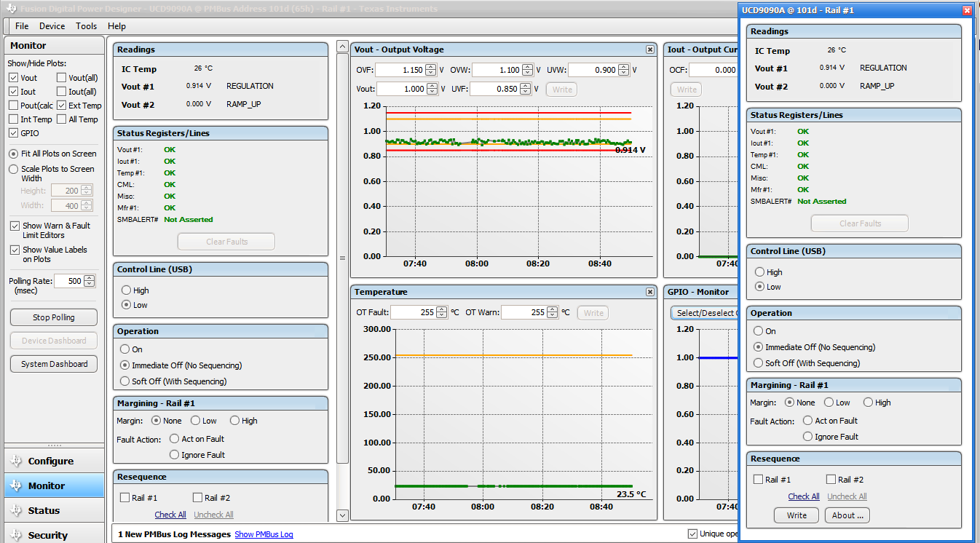Click the scroll-up arrow beside the Readings panel

pos(342,47)
